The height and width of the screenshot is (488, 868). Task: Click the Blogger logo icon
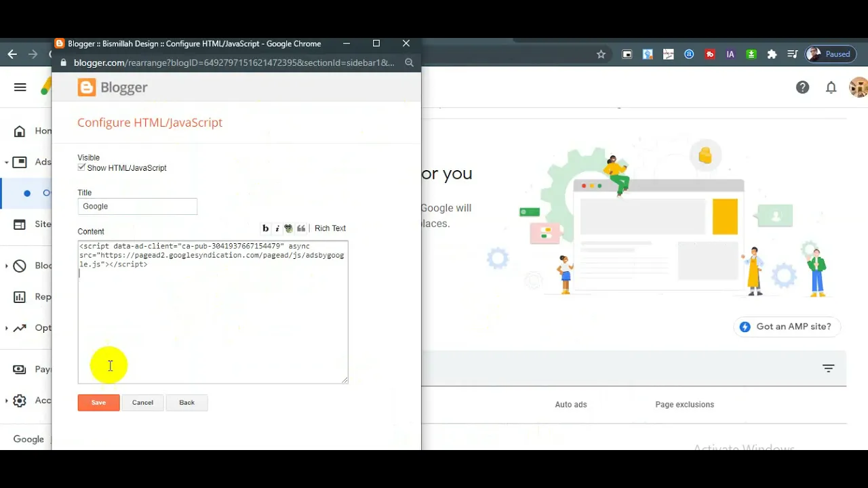[87, 87]
